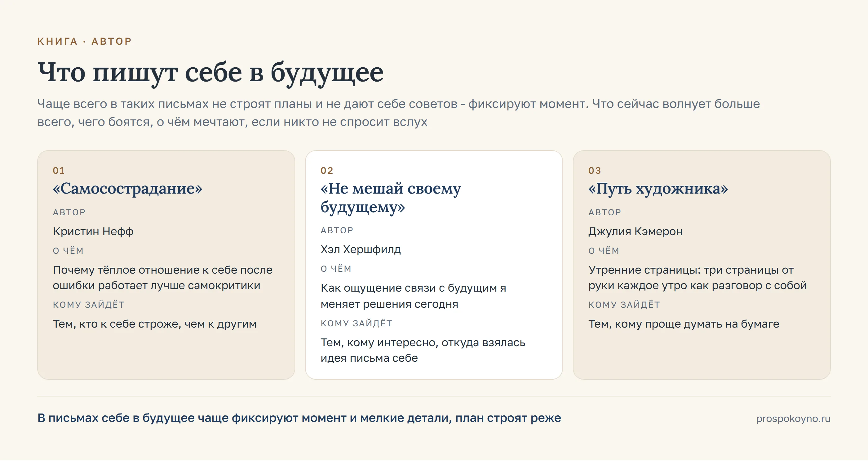Click the card number 01
Screen dimensions: 868x461
(59, 171)
